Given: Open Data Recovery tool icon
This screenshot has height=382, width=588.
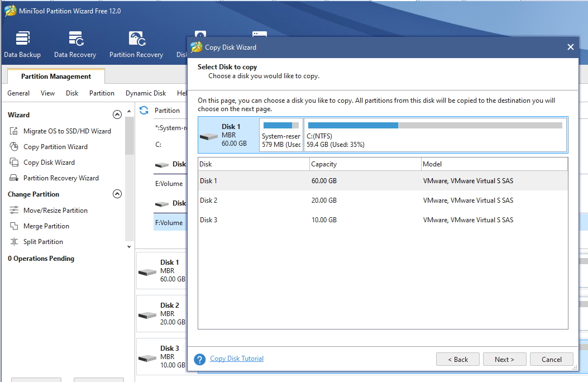Looking at the screenshot, I should click(x=76, y=38).
